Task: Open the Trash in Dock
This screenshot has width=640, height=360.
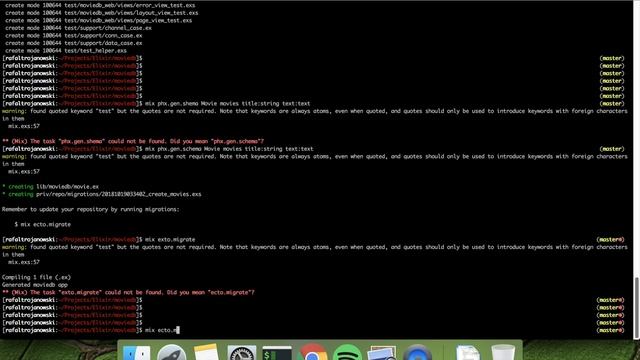Action: [x=503, y=353]
